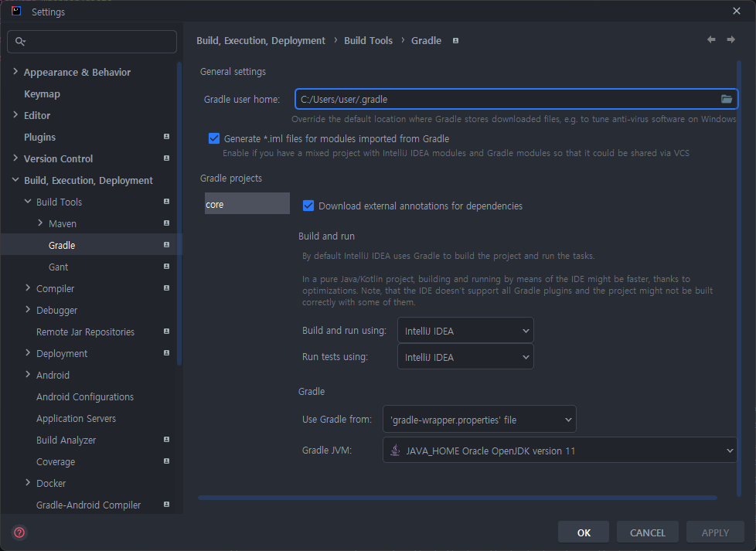This screenshot has width=756, height=551.
Task: Click project-level icon beside Plugins
Action: point(166,137)
